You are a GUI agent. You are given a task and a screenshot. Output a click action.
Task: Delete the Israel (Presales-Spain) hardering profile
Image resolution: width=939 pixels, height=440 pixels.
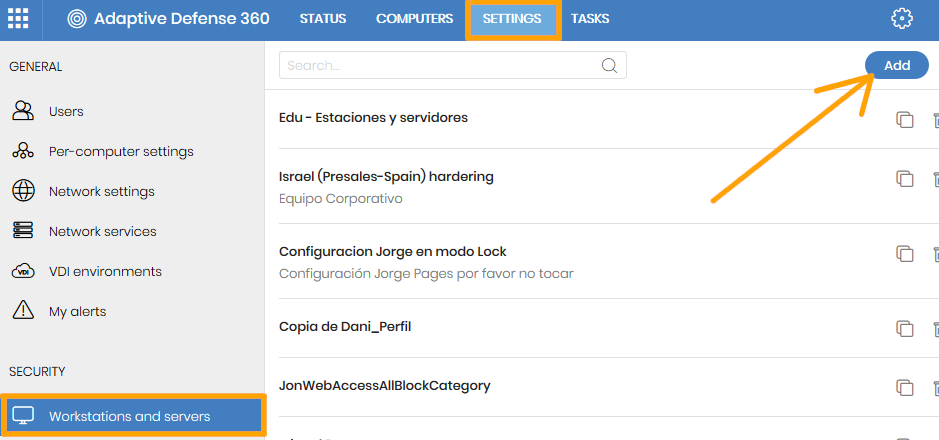(x=936, y=179)
